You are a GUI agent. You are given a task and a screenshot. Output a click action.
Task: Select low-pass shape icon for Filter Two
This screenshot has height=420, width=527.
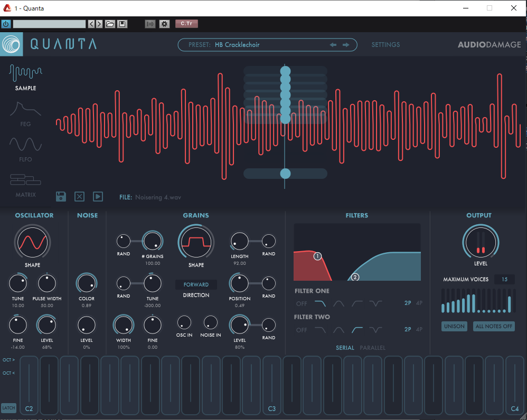pos(320,330)
